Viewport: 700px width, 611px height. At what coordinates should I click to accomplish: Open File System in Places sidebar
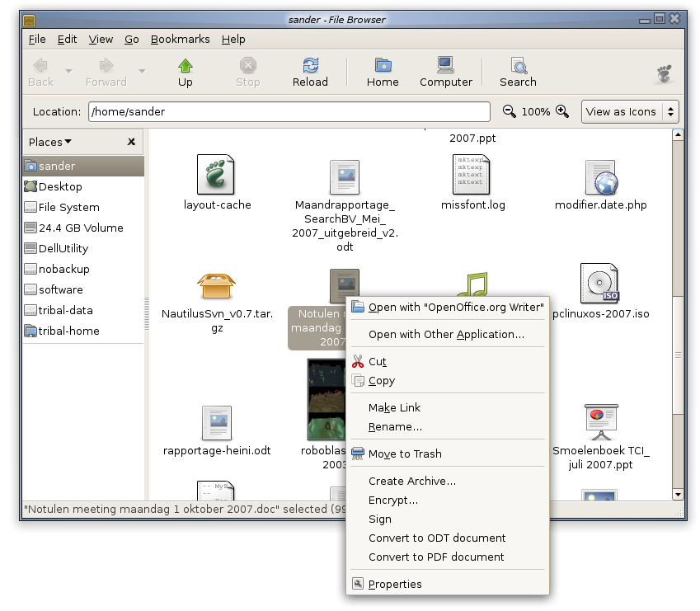pos(83,207)
